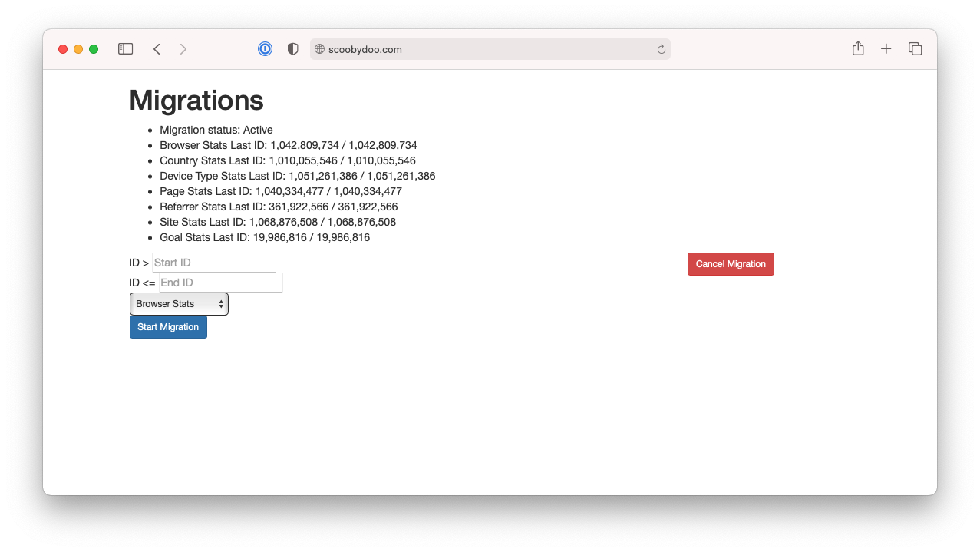The width and height of the screenshot is (980, 552).
Task: Open the Share menu icon
Action: [857, 48]
